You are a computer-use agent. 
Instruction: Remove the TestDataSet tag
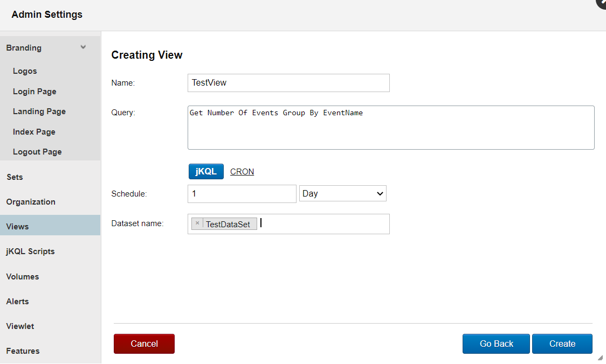197,223
